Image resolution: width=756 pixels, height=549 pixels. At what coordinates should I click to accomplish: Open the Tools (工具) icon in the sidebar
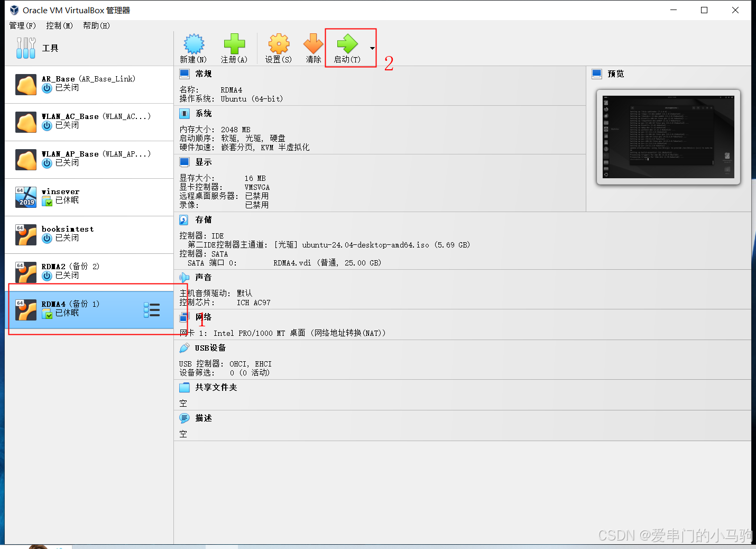pyautogui.click(x=26, y=48)
